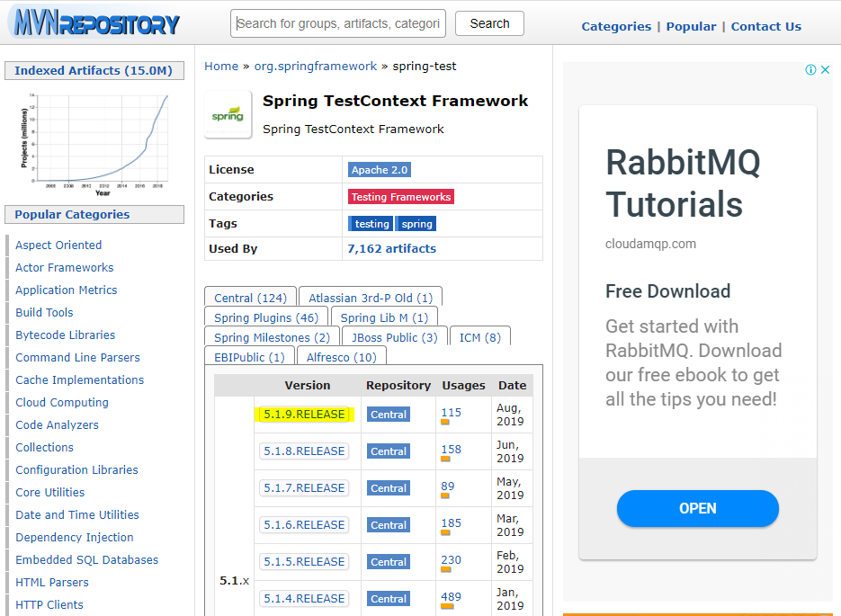Open version 5.1.4.RELEASE
This screenshot has height=616, width=841.
pos(304,598)
